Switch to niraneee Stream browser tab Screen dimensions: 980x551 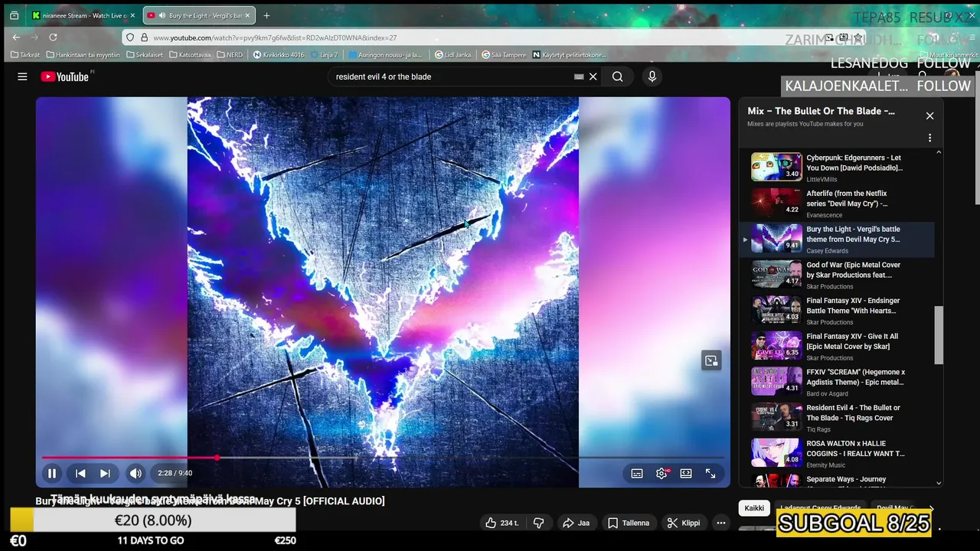coord(83,15)
